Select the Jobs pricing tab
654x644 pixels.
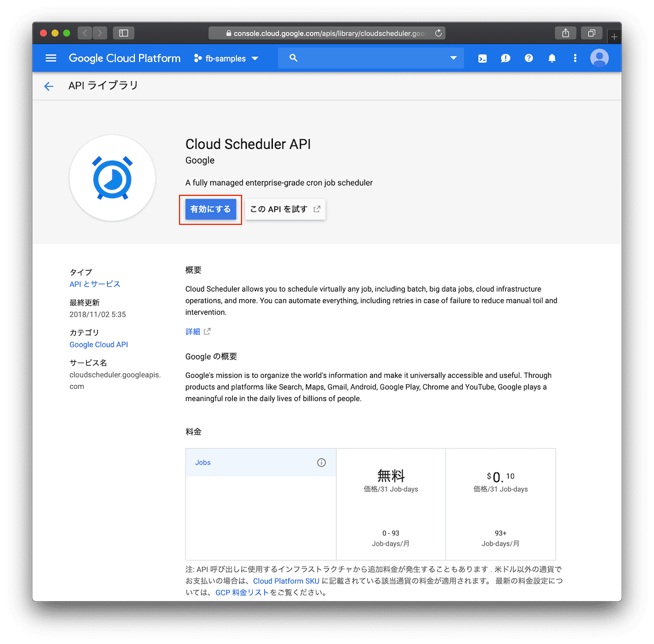(x=203, y=462)
